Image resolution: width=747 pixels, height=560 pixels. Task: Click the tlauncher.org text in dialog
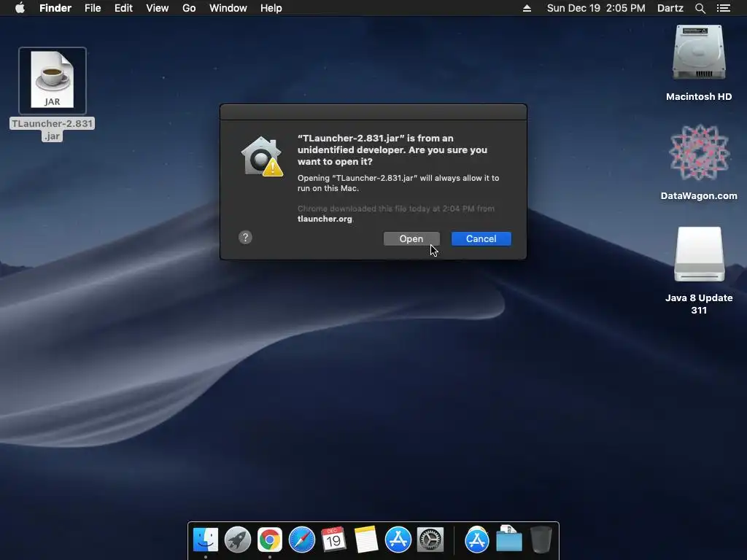(x=325, y=219)
